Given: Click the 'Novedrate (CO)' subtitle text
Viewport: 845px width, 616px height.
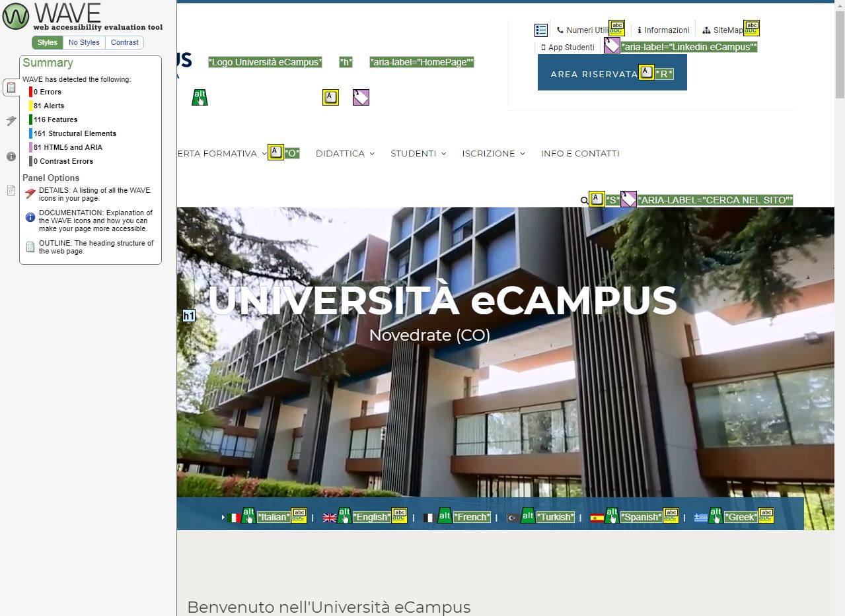Looking at the screenshot, I should (429, 335).
